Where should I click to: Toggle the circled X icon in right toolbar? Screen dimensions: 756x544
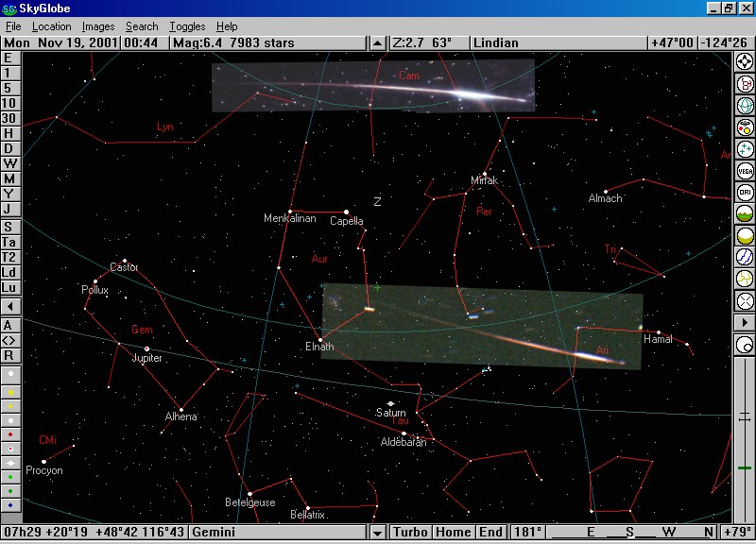[745, 301]
